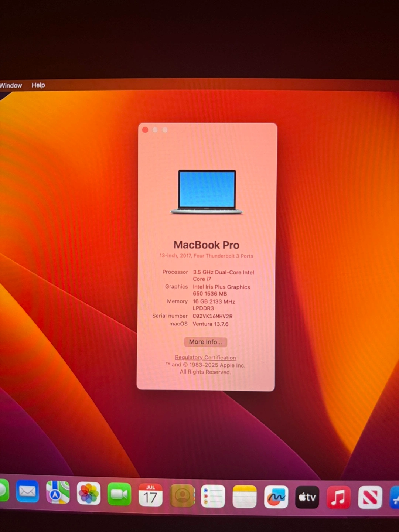Click the More Info... button

click(205, 342)
